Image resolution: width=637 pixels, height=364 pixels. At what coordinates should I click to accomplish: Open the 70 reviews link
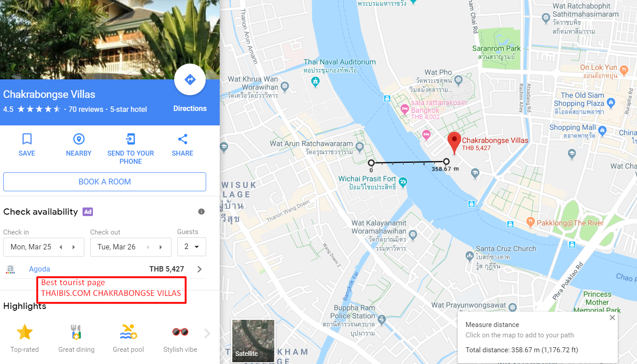click(x=86, y=109)
